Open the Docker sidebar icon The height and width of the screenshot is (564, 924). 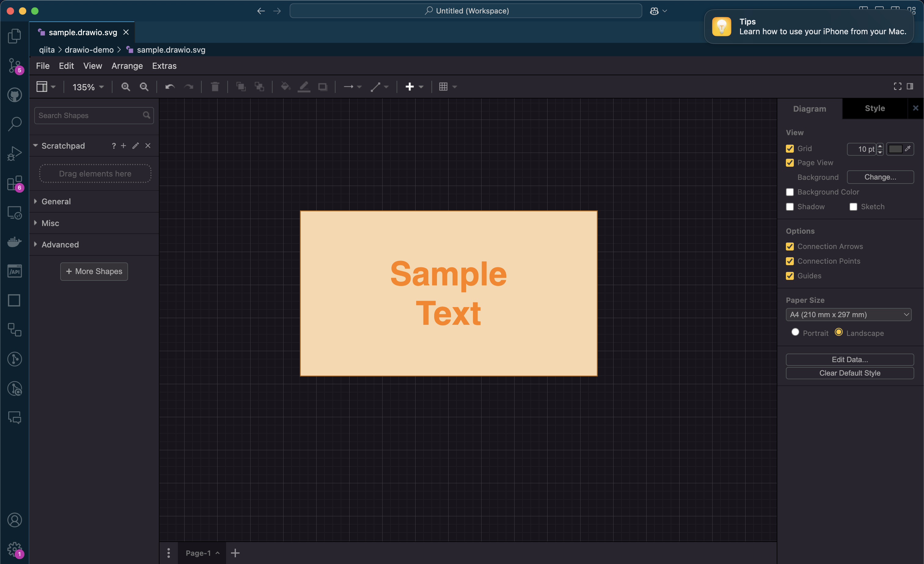pos(15,242)
